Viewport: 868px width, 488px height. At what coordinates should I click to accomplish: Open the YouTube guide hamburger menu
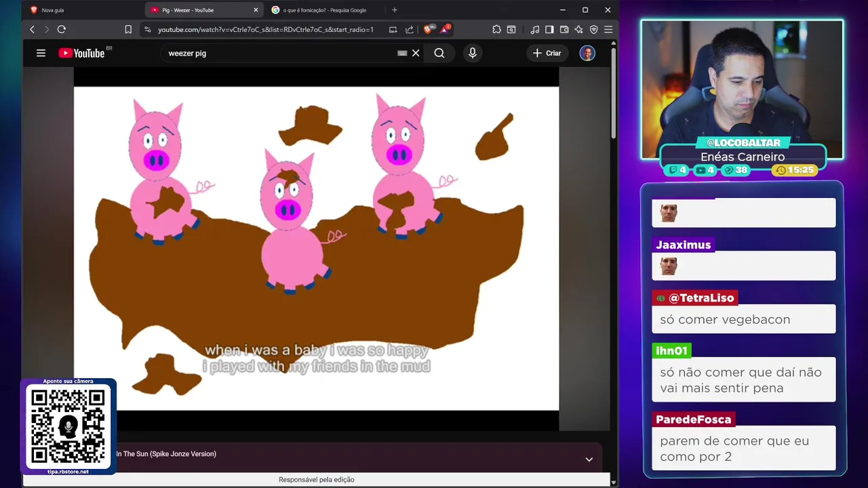point(41,53)
